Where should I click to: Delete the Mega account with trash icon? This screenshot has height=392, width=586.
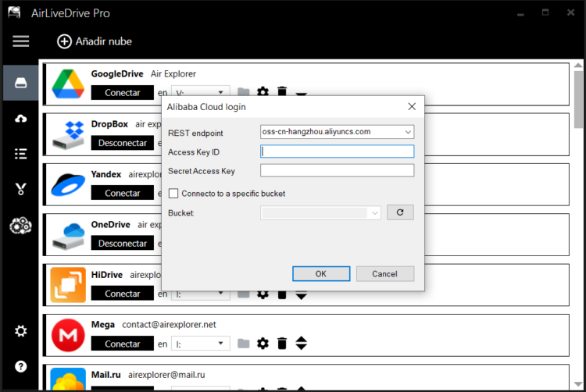282,344
